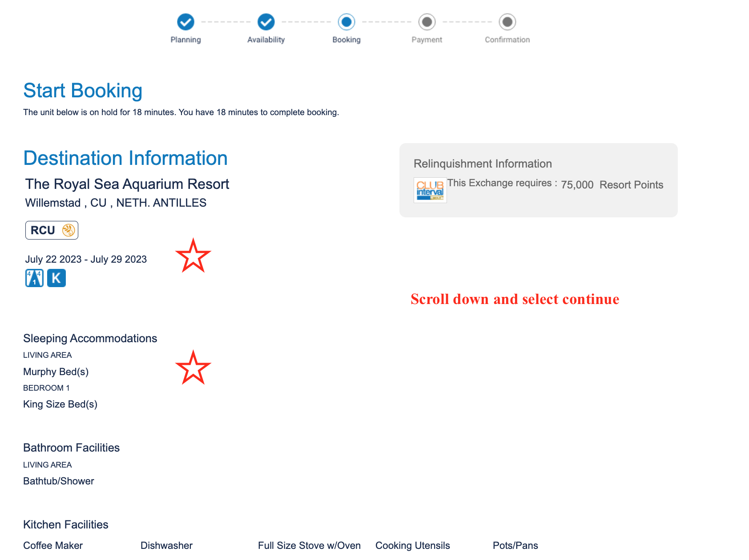The width and height of the screenshot is (749, 560).
Task: Click the RCU resort code badge
Action: click(x=52, y=230)
